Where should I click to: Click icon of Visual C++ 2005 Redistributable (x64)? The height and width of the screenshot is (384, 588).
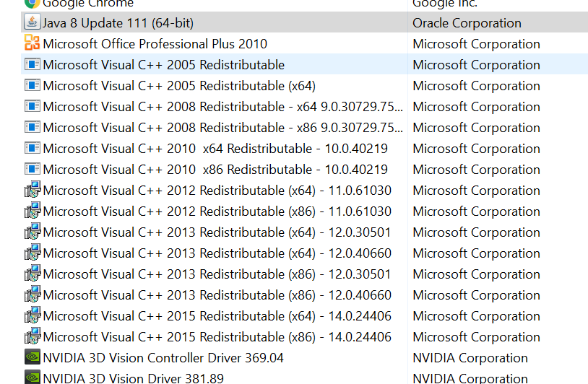[33, 85]
